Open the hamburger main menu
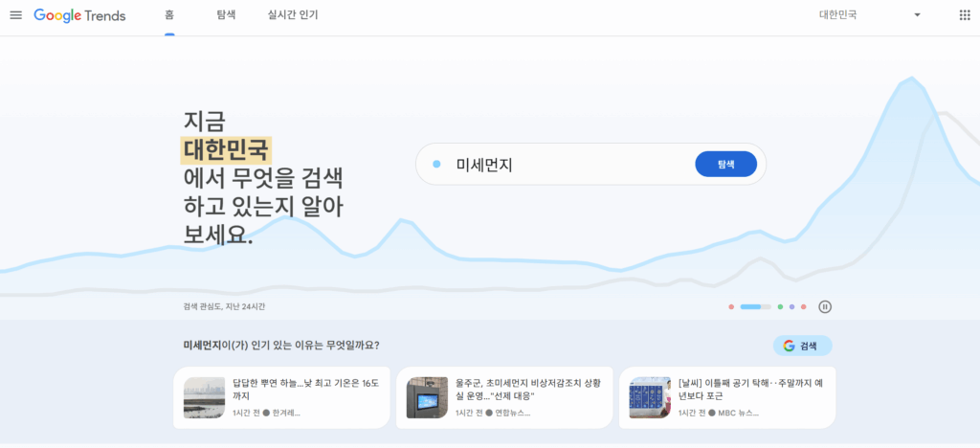 15,15
